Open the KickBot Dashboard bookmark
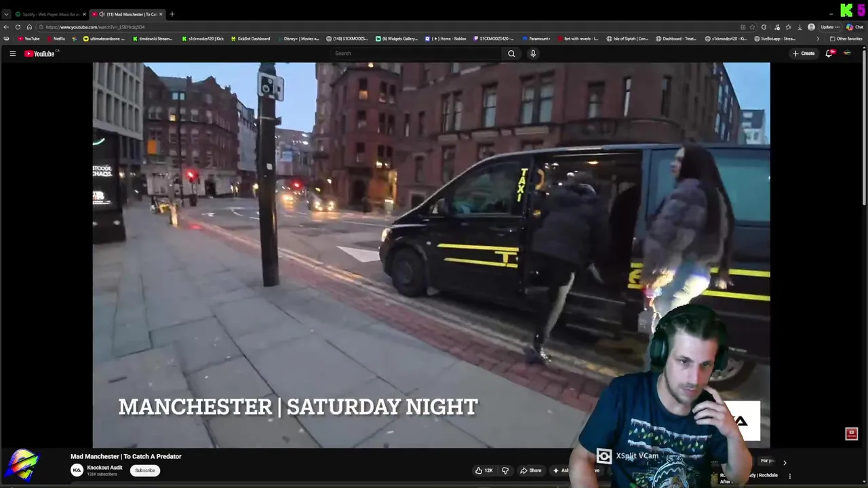868x488 pixels. (250, 39)
